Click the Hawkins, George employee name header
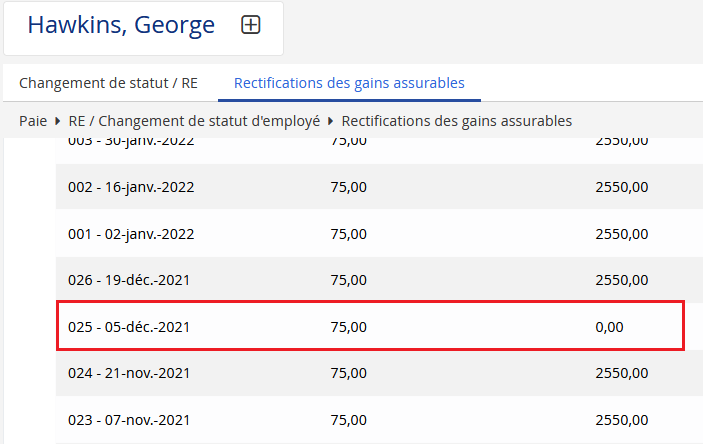 121,26
